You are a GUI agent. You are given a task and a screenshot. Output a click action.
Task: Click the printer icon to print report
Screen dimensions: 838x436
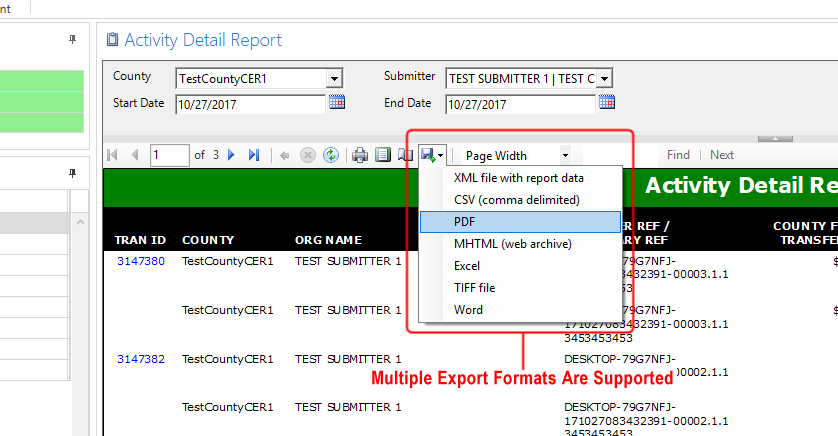360,155
